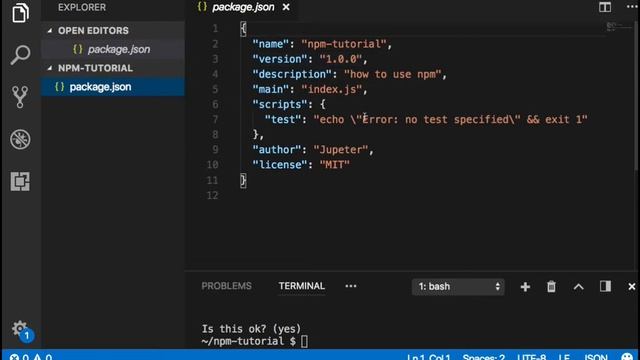Viewport: 640px width, 360px height.
Task: Move the panel to the right side
Action: click(605, 286)
